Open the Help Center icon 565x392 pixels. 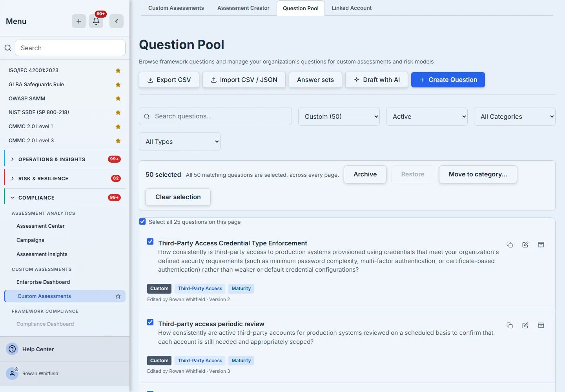click(x=13, y=349)
